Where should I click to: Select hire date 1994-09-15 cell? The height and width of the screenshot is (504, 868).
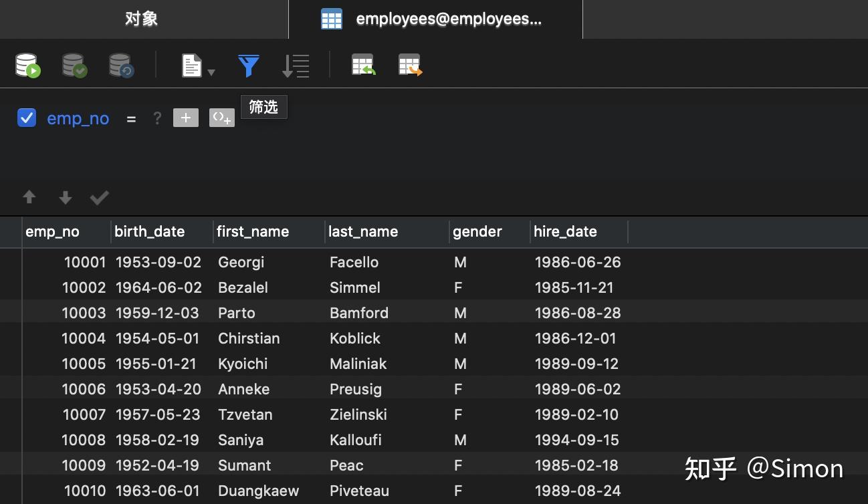579,440
